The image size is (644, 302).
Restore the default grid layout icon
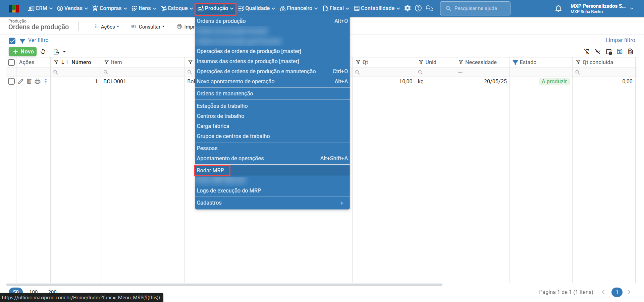[631, 52]
